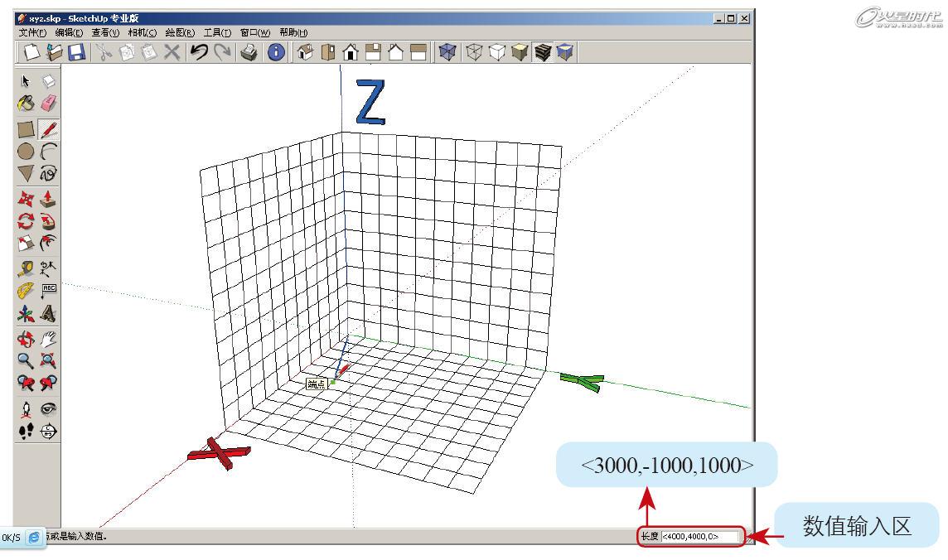Select the Push/Pull tool
The height and width of the screenshot is (560, 948).
click(x=48, y=199)
